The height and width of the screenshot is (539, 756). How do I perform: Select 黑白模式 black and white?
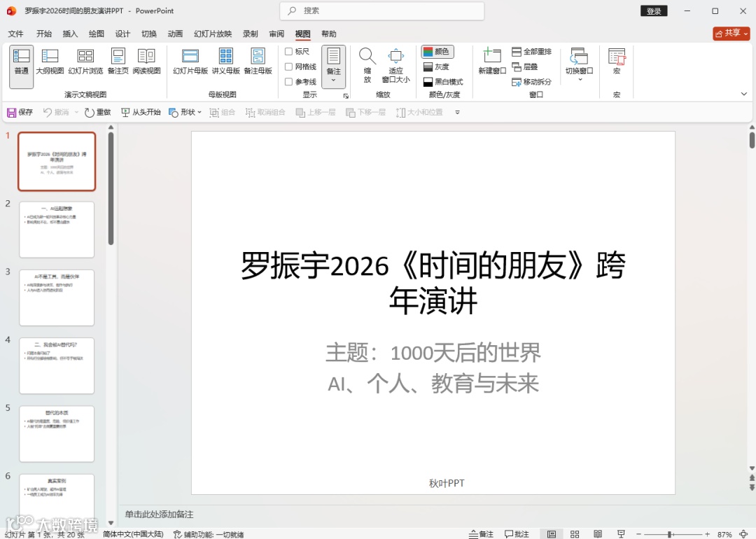click(x=443, y=82)
